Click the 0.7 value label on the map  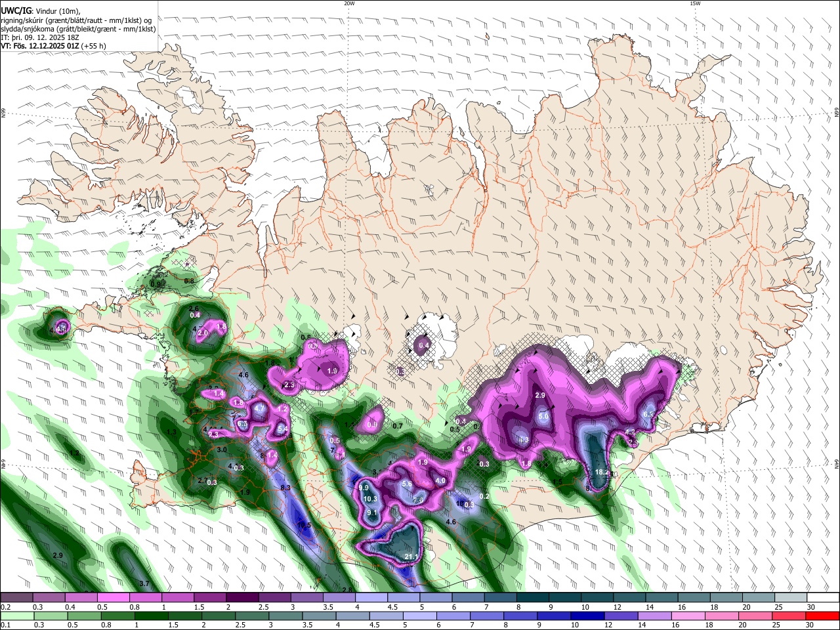pos(397,426)
